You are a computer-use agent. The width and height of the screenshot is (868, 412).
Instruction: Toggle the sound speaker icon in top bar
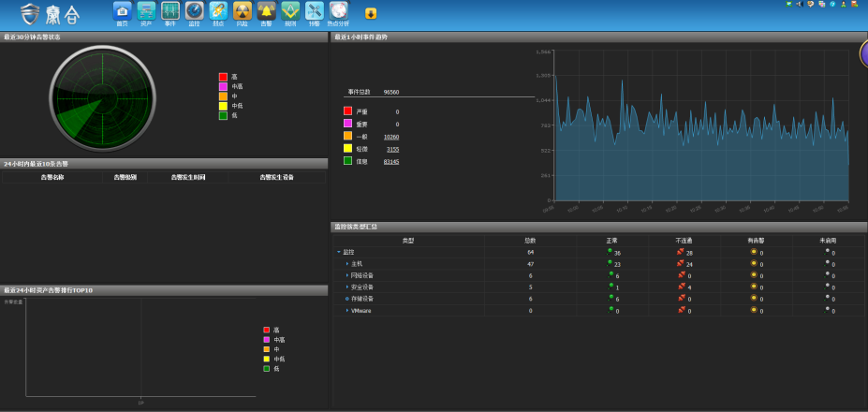coord(798,5)
